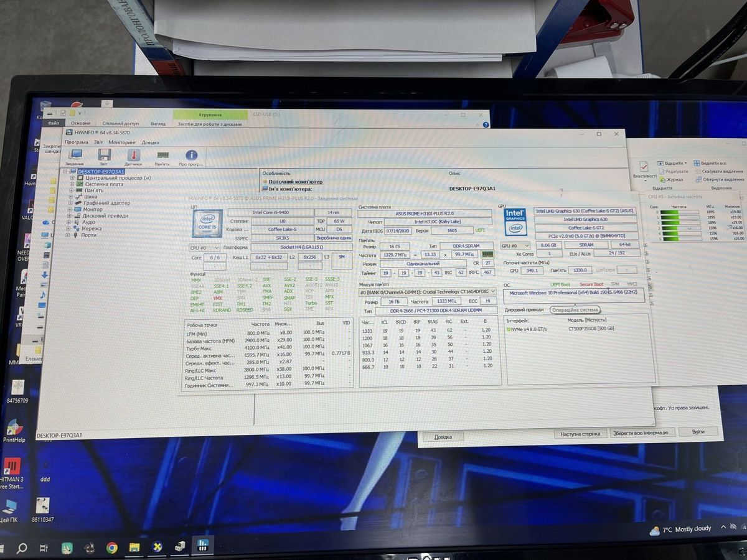Select the Аудіо tree item
The height and width of the screenshot is (560, 747).
pos(88,222)
